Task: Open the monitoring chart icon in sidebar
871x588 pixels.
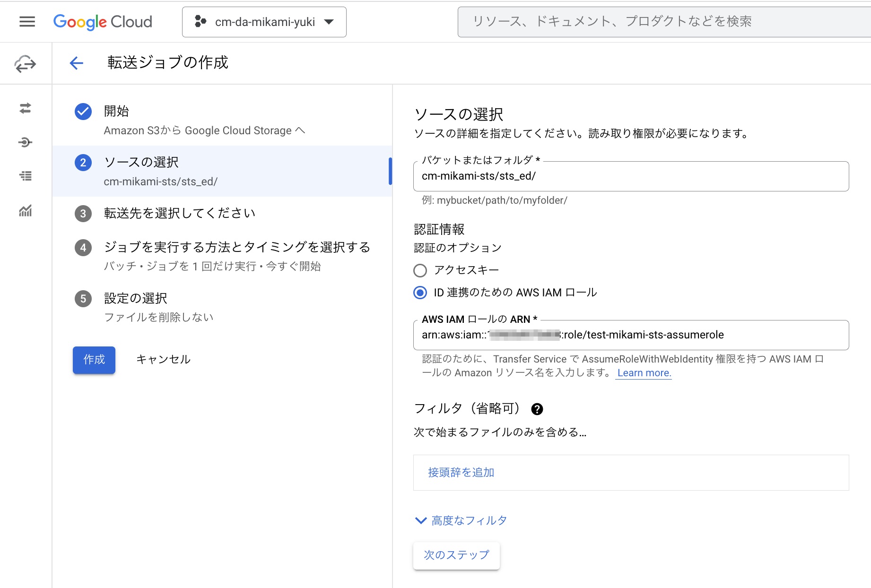Action: point(25,211)
